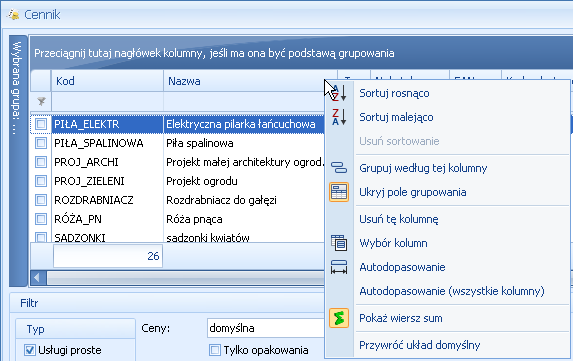Tick checkbox for PIŁA_ELEKTR row
The height and width of the screenshot is (361, 573).
click(x=41, y=124)
